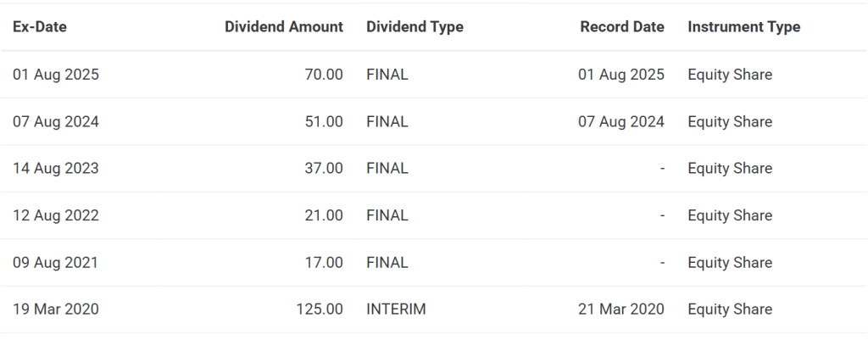Select the INTERIM dividend type cell

tap(396, 309)
